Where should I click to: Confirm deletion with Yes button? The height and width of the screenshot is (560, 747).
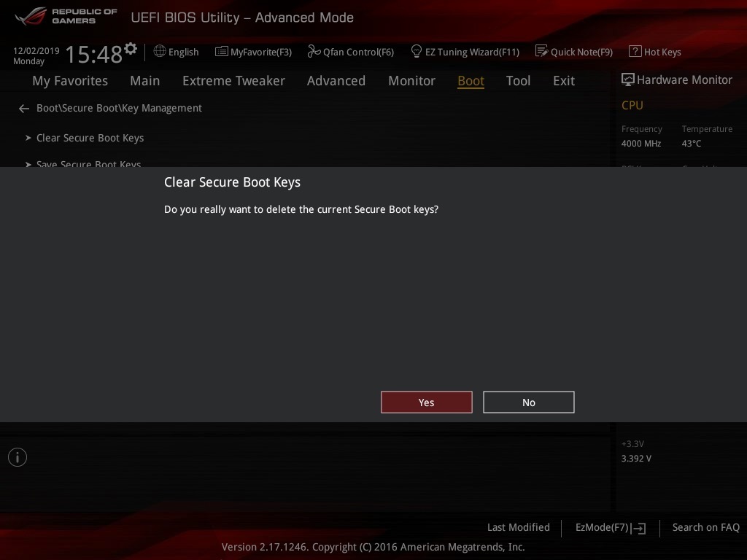[x=426, y=402]
